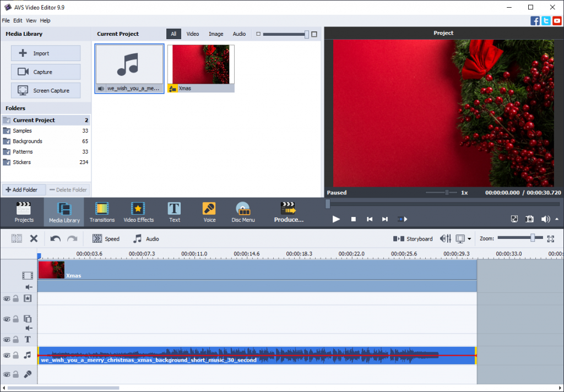564x392 pixels.
Task: Click the voice track microphone icon
Action: [x=28, y=374]
